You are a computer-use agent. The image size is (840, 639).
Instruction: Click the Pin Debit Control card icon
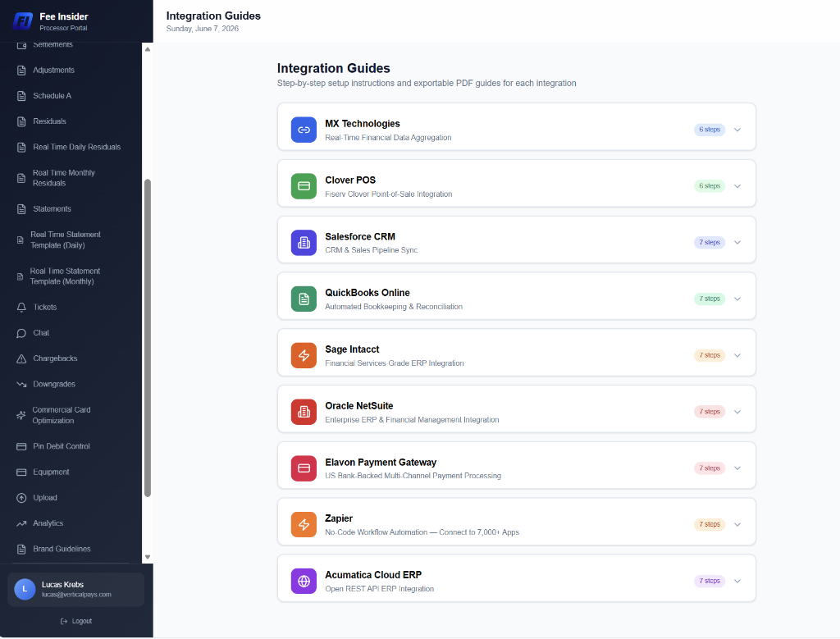click(21, 447)
